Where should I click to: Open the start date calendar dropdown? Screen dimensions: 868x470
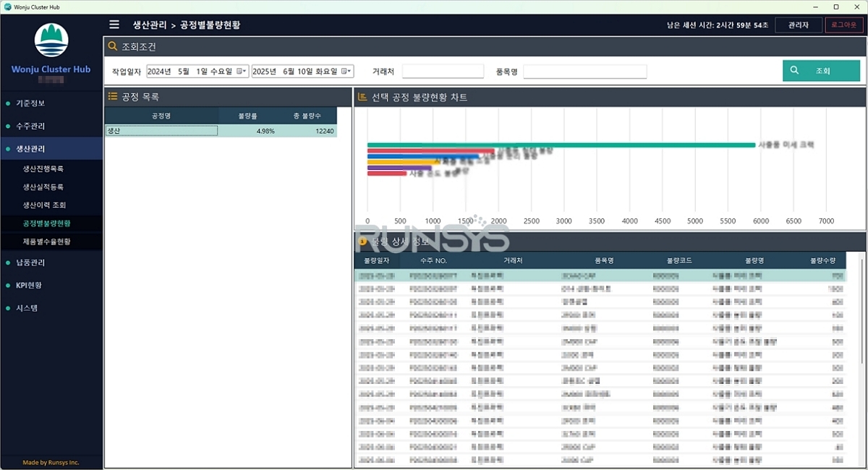point(242,72)
